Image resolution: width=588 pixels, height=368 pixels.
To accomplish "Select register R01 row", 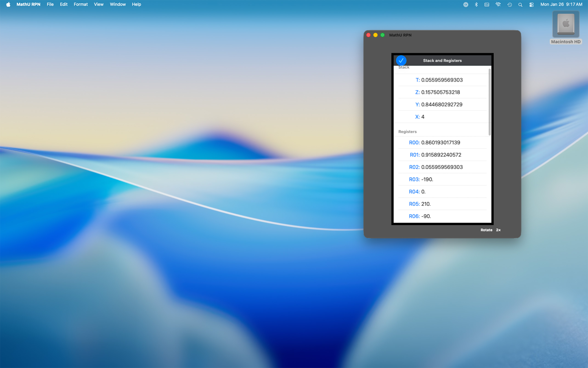I will 442,155.
